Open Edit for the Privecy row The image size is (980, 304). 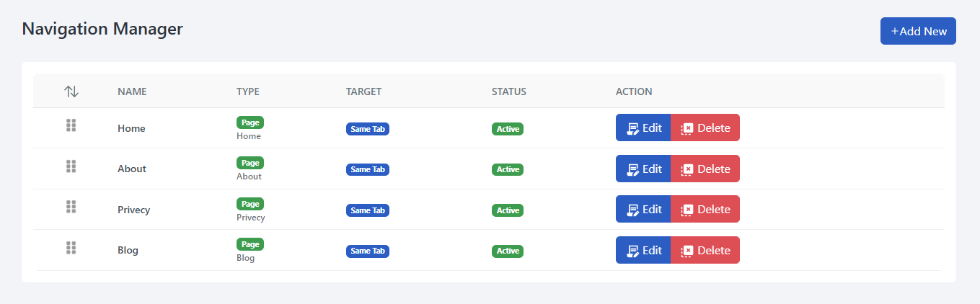click(643, 210)
